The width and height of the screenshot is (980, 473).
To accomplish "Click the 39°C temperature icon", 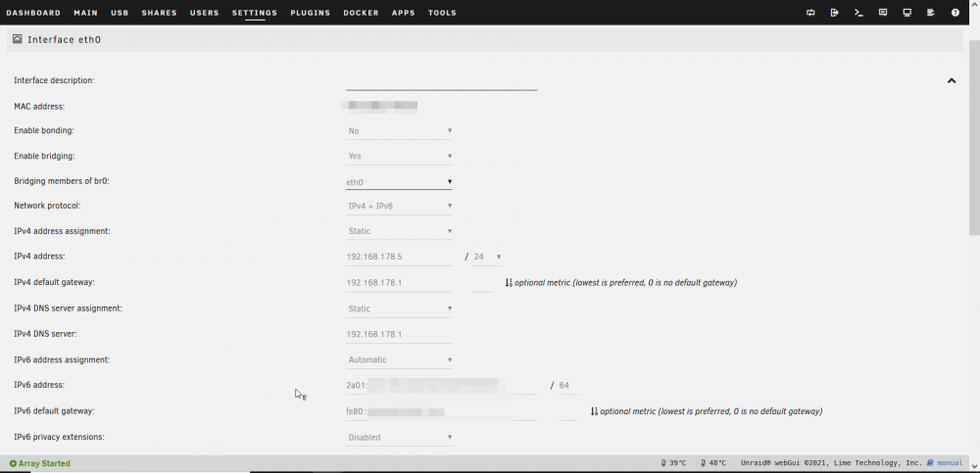I will [663, 463].
